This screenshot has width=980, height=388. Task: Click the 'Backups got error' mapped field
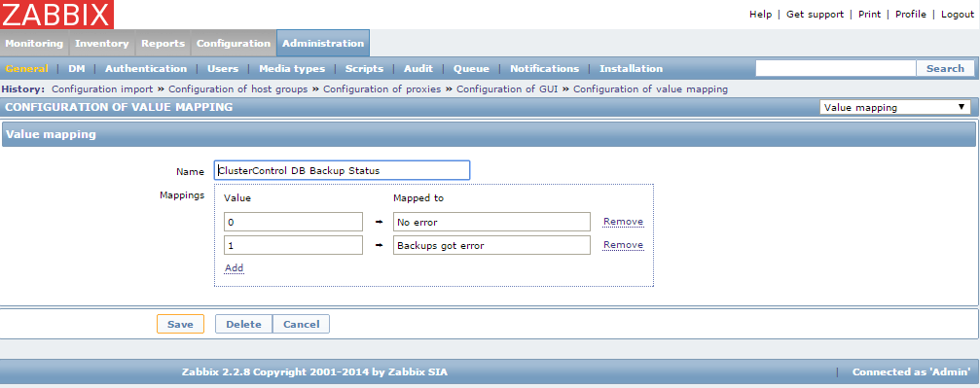491,246
